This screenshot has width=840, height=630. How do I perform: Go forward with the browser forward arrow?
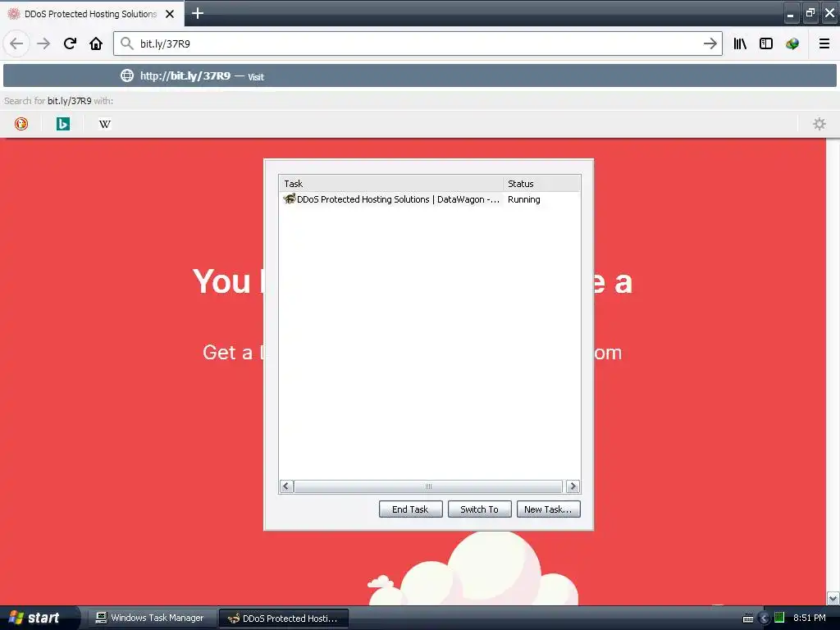[43, 43]
